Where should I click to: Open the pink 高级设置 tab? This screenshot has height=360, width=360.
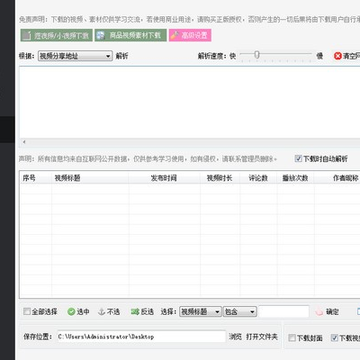190,35
